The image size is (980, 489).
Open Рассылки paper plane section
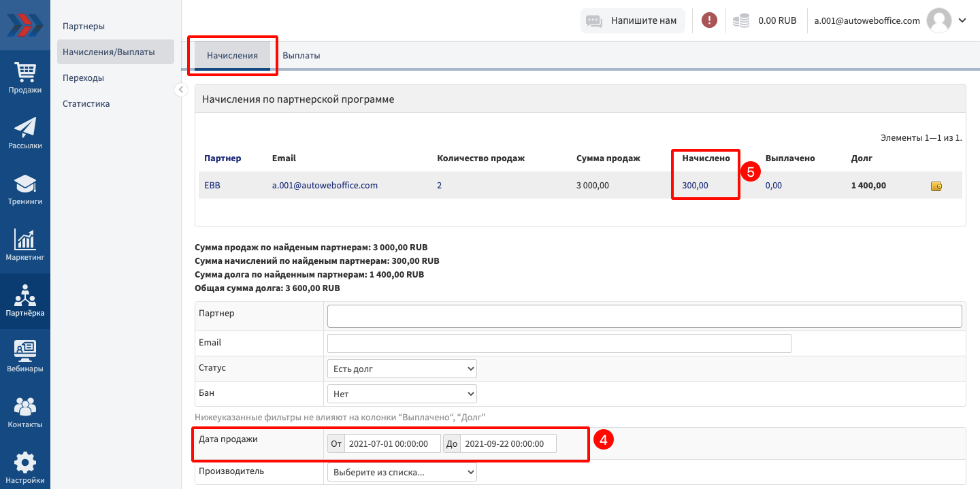click(25, 133)
